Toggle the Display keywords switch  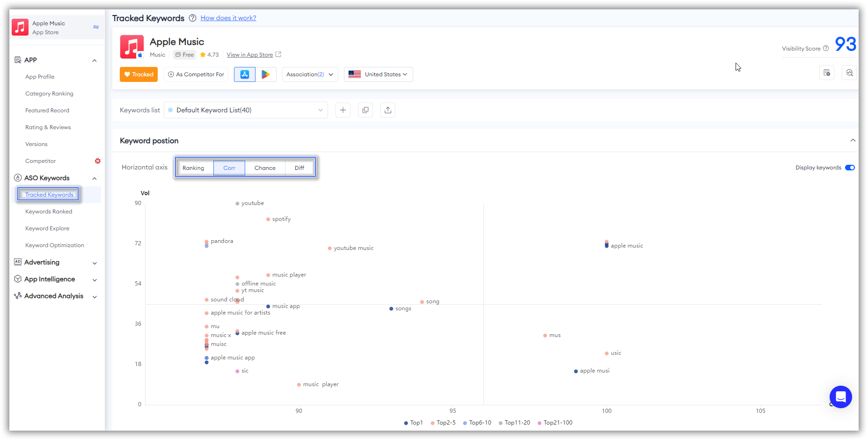tap(850, 168)
